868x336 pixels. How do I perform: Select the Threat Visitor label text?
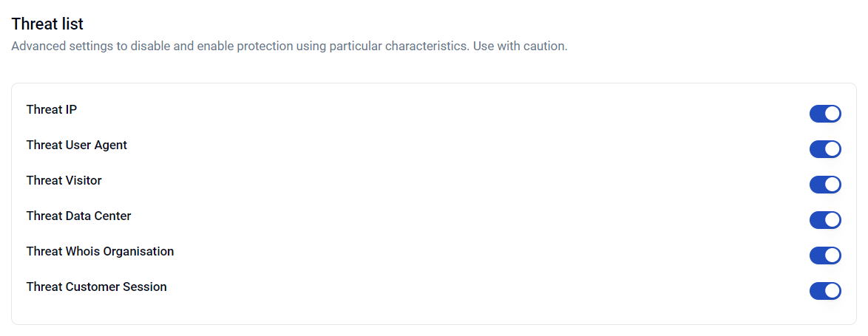64,180
